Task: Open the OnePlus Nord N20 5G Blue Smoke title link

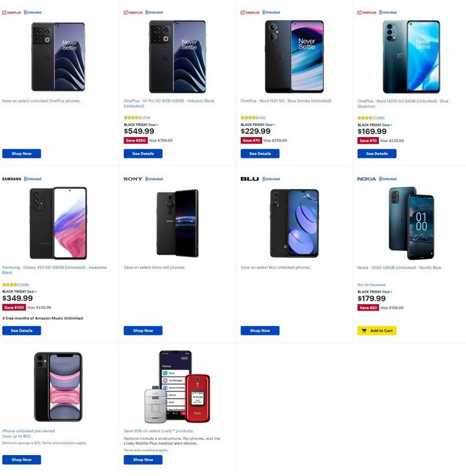Action: pyautogui.click(x=285, y=101)
